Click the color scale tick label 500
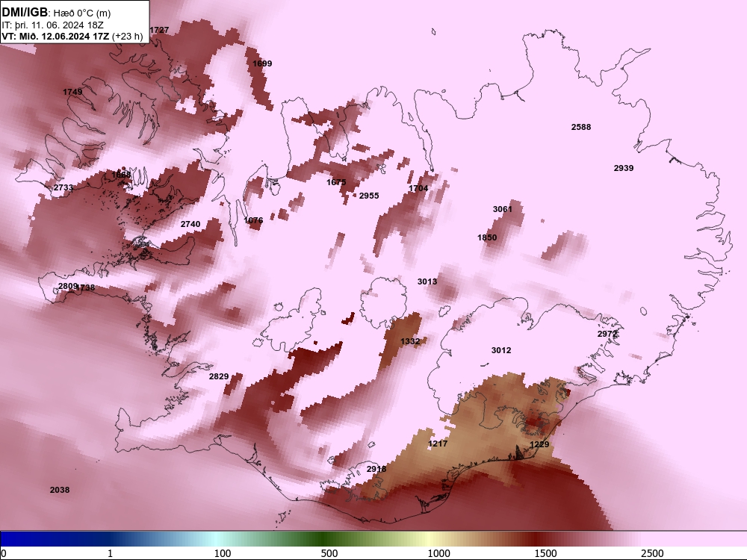This screenshot has width=747, height=560. [x=329, y=553]
